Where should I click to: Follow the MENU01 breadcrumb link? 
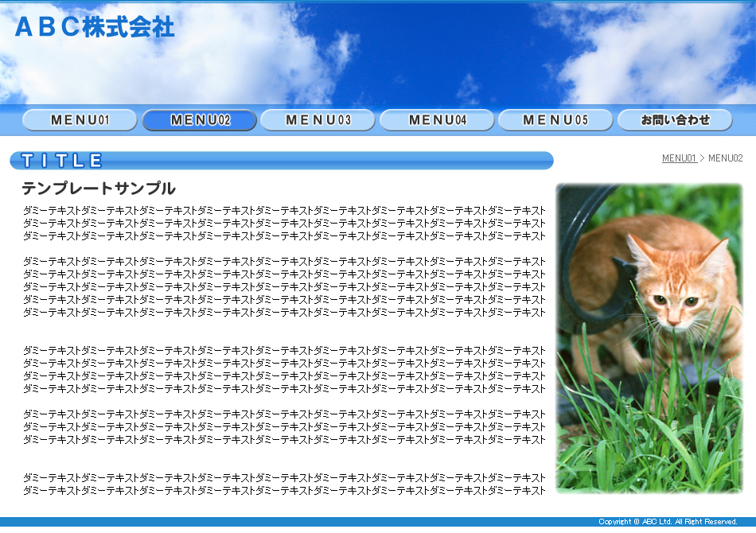click(680, 158)
